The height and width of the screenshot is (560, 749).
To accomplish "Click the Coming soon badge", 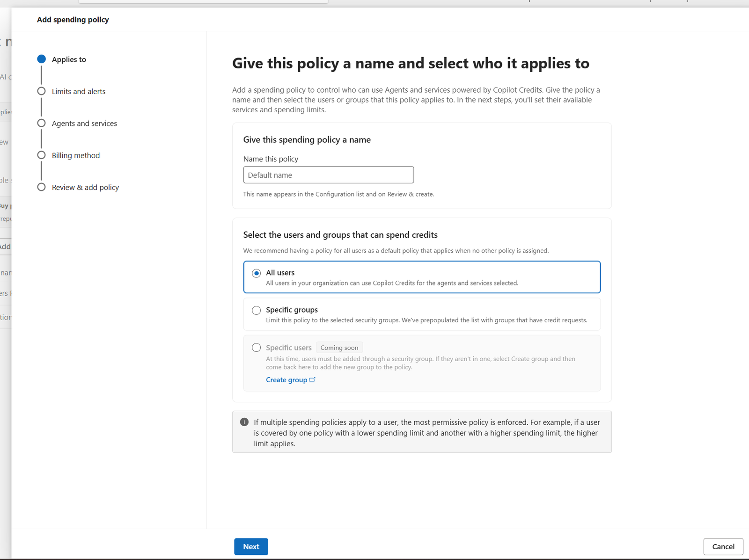I will [339, 348].
